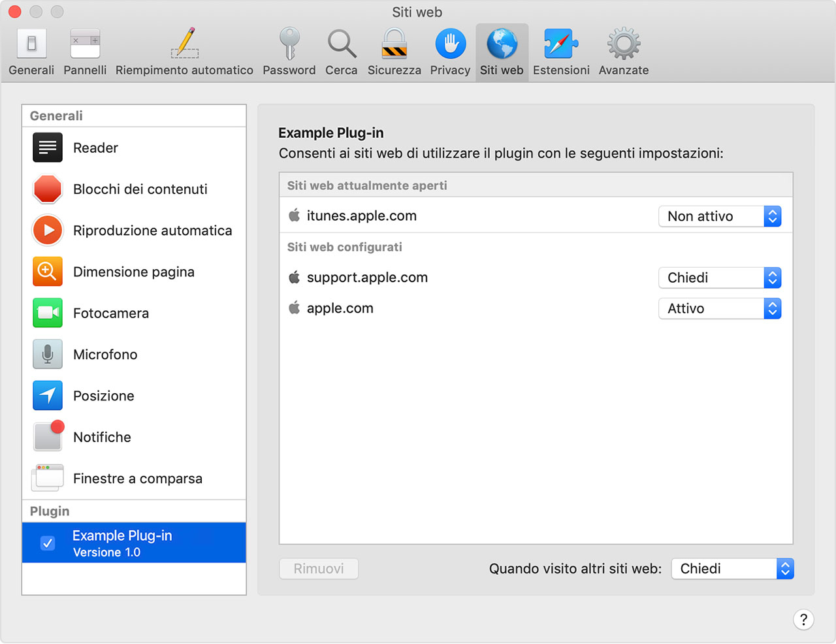The image size is (836, 644).
Task: Open the Cerca magnifier icon
Action: (342, 44)
